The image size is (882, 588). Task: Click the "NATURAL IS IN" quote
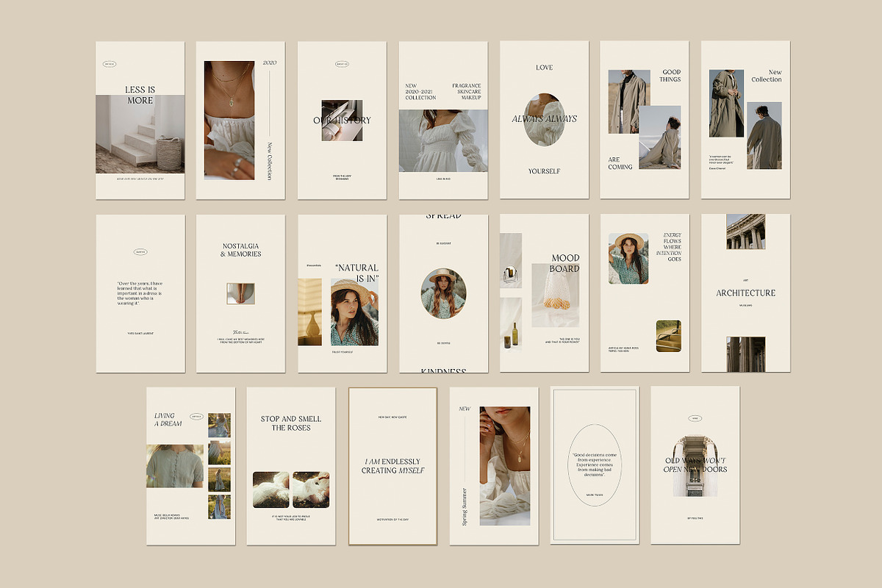[x=356, y=273]
